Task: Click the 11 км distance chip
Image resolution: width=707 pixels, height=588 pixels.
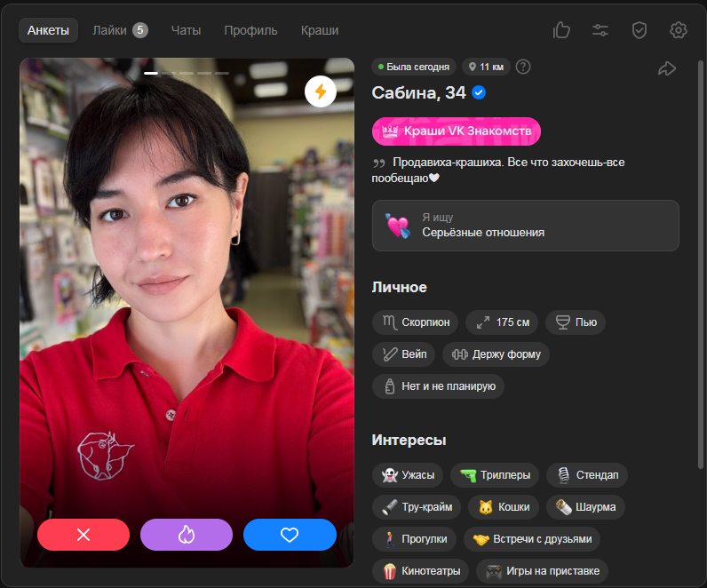Action: 486,67
